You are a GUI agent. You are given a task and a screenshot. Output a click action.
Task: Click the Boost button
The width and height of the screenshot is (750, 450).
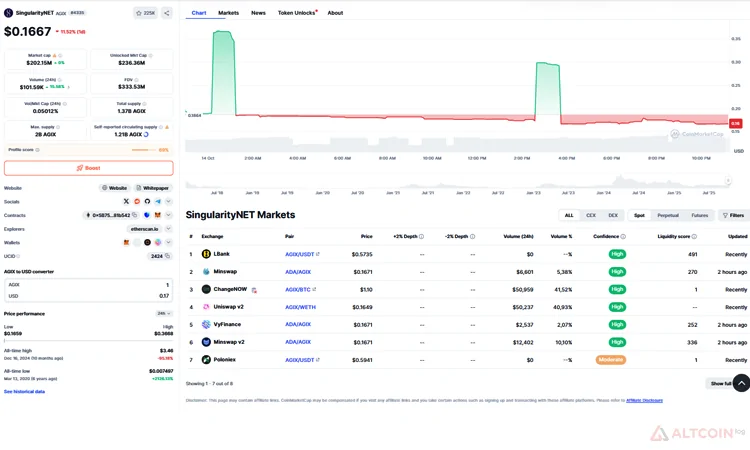point(88,168)
